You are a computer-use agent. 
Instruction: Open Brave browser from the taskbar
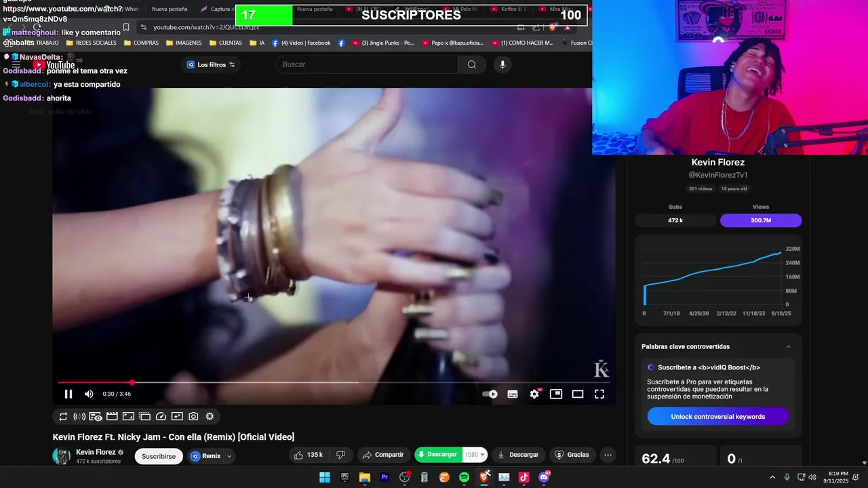[484, 477]
